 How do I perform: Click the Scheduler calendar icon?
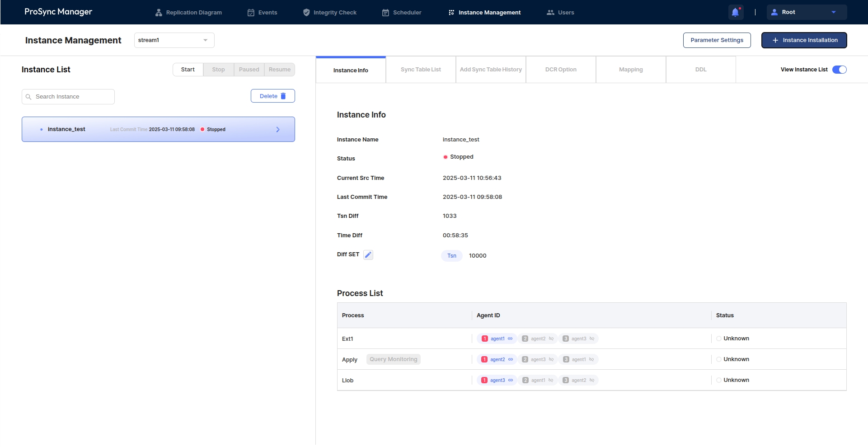[385, 13]
